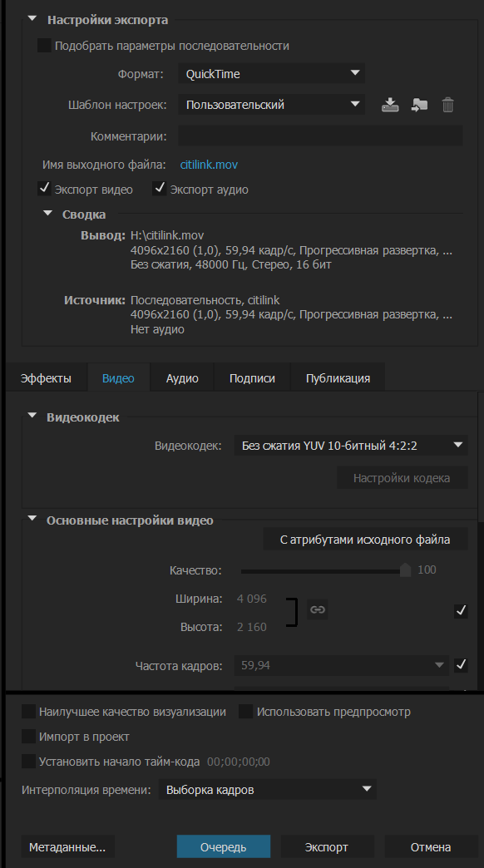The height and width of the screenshot is (868, 484).
Task: Enable Использовать предпросмотр checkbox
Action: (x=246, y=712)
